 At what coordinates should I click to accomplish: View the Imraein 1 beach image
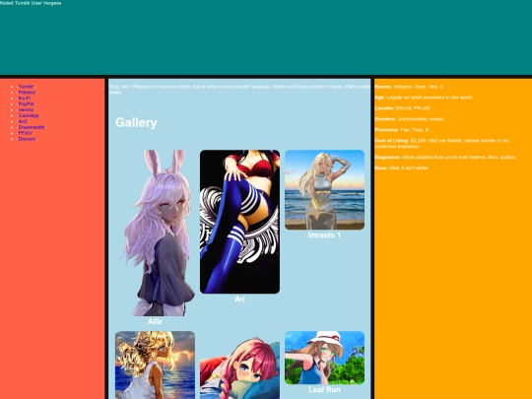point(325,190)
